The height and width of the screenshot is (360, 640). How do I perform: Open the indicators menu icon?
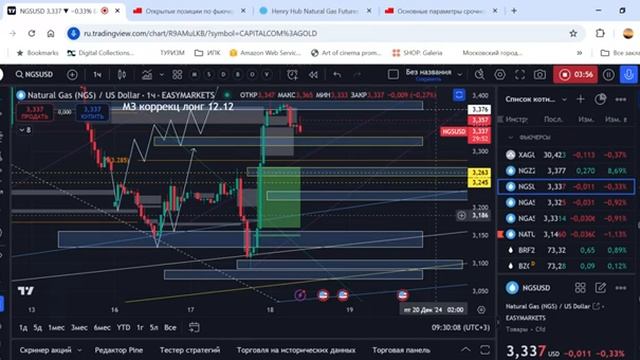point(147,75)
